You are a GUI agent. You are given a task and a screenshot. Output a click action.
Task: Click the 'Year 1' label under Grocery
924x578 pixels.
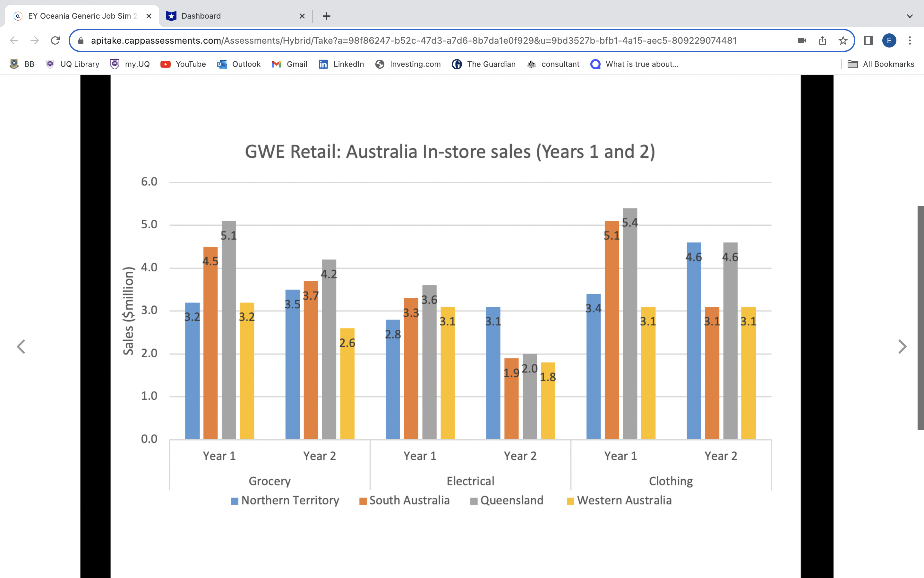(x=219, y=456)
